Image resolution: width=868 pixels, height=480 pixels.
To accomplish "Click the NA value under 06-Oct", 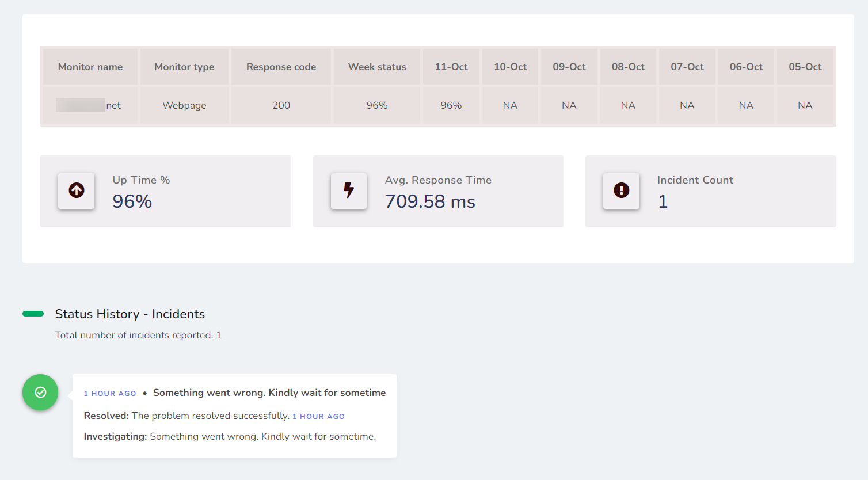I will pos(746,105).
